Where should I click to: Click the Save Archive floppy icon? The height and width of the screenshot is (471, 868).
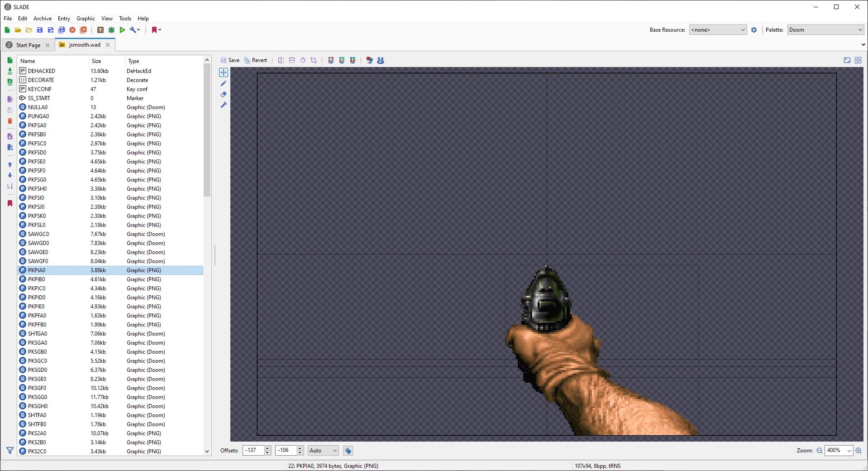pyautogui.click(x=40, y=30)
